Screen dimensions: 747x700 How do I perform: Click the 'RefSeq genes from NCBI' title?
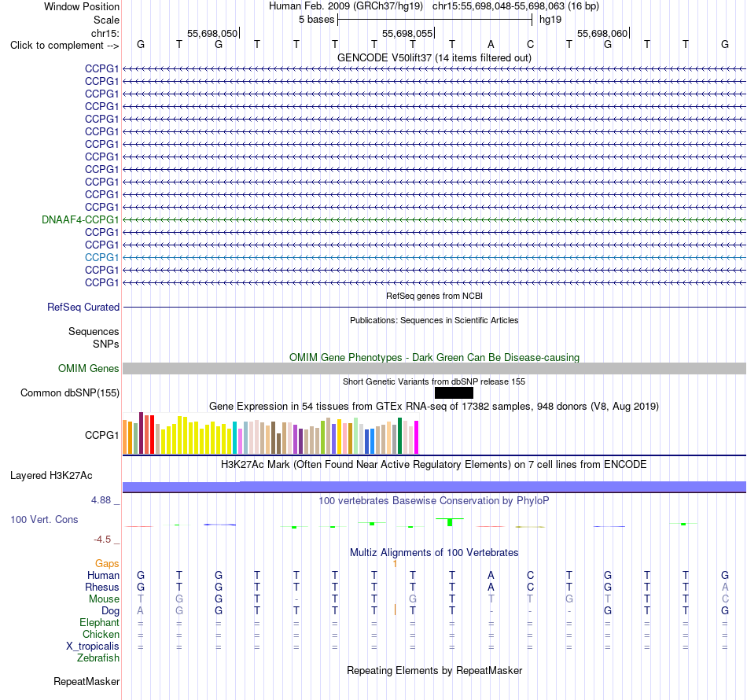(434, 296)
